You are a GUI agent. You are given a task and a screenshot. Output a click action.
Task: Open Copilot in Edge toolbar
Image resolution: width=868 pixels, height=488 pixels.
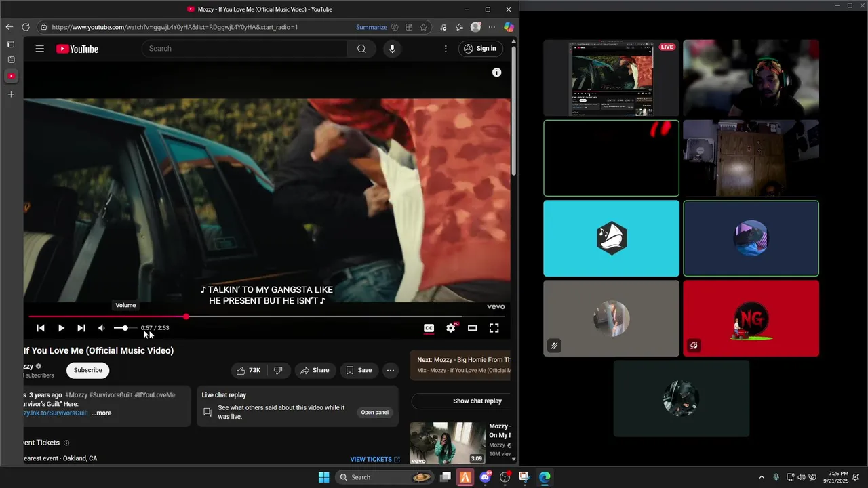click(x=509, y=27)
